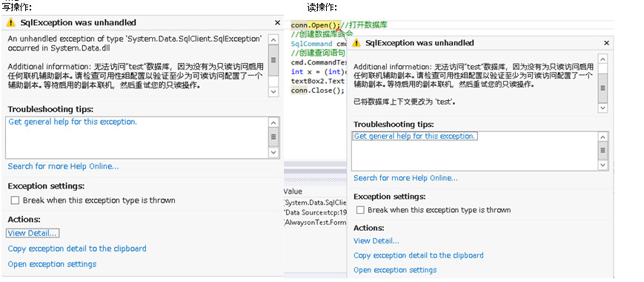Open right 'Get general help for this exception' link
Viewport: 644px width, 282px height.
(x=415, y=136)
